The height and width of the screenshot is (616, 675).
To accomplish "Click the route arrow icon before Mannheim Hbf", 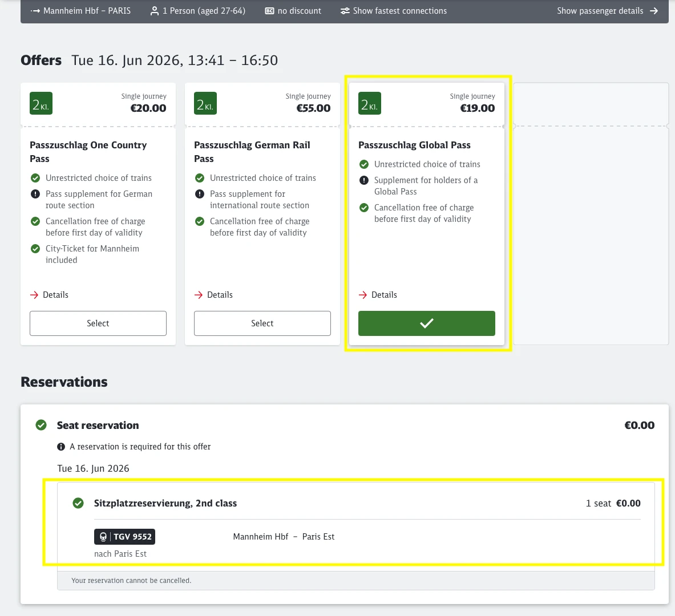I will [35, 11].
